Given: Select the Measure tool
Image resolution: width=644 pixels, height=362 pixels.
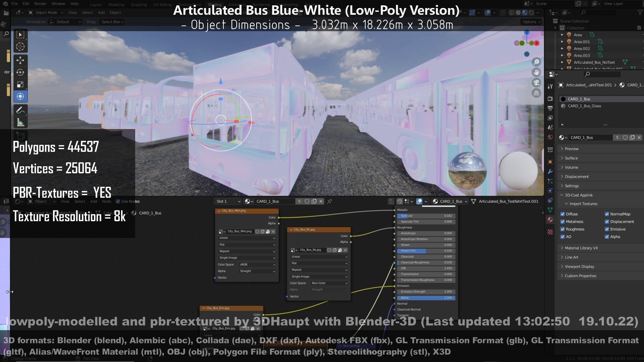Looking at the screenshot, I should coord(20,122).
